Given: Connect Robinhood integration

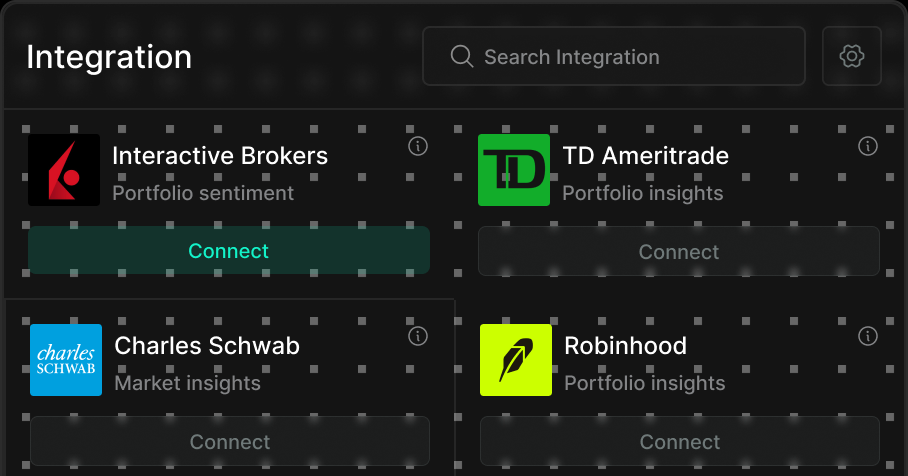Looking at the screenshot, I should (x=680, y=441).
